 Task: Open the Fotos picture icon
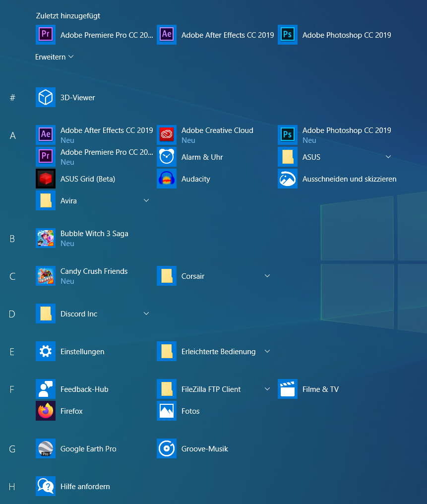(x=167, y=411)
